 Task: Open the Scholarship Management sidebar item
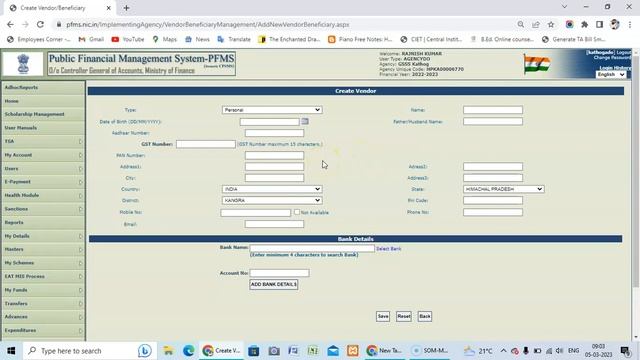click(x=43, y=114)
